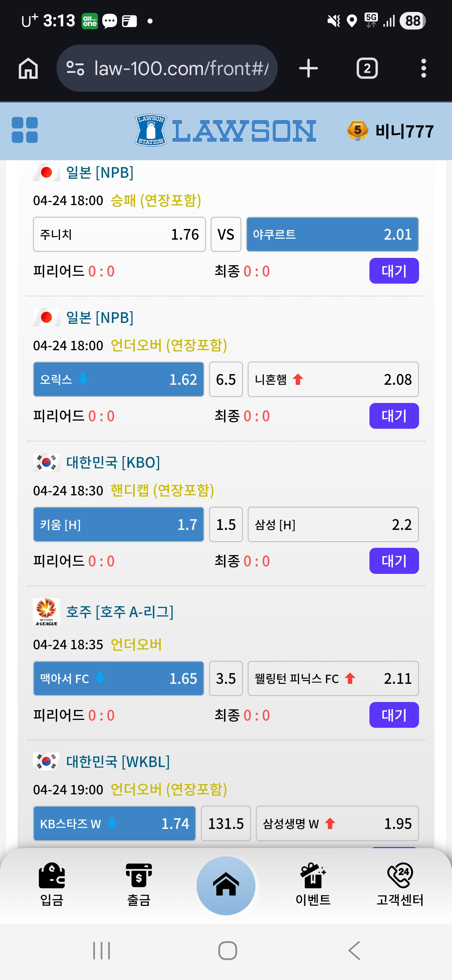Open the browser tab switcher
452x980 pixels.
(367, 68)
